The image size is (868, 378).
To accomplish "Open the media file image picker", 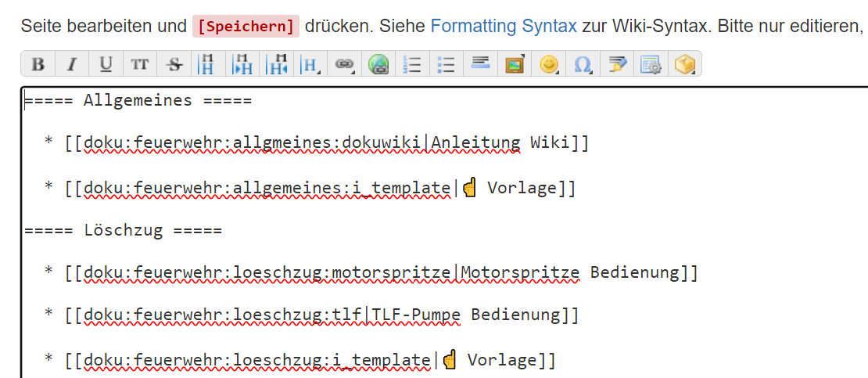I will (x=515, y=64).
